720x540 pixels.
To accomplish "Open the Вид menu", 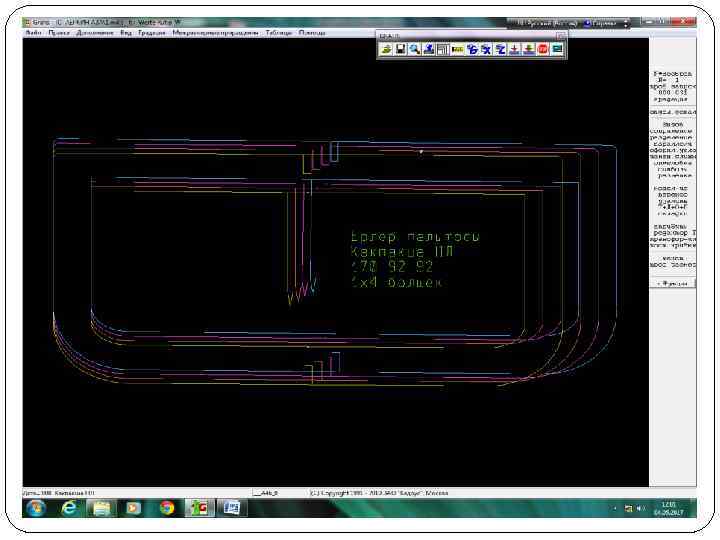I will tap(126, 33).
